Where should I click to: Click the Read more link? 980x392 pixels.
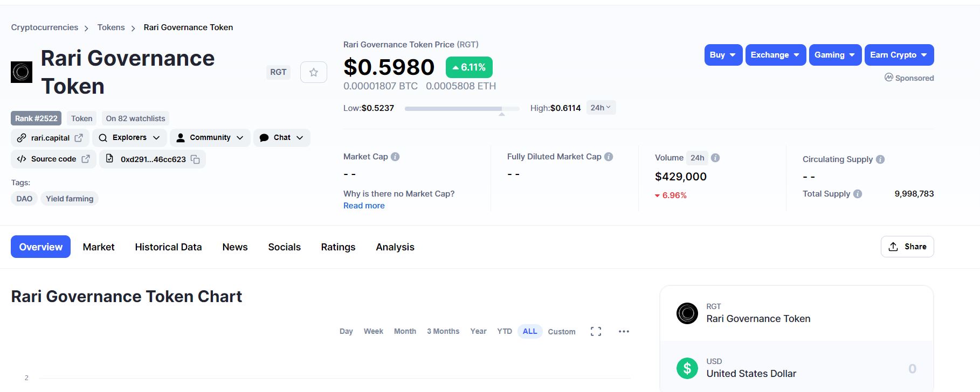click(x=364, y=206)
